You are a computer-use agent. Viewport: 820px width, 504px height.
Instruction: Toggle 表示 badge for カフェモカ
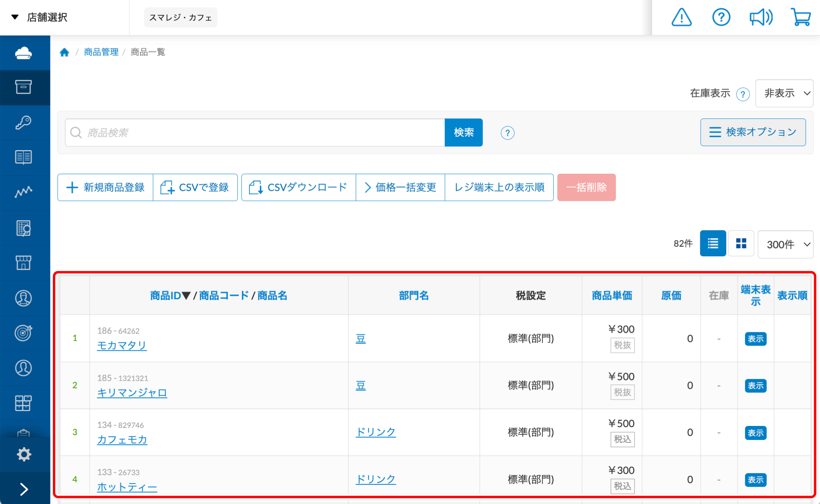coord(756,433)
